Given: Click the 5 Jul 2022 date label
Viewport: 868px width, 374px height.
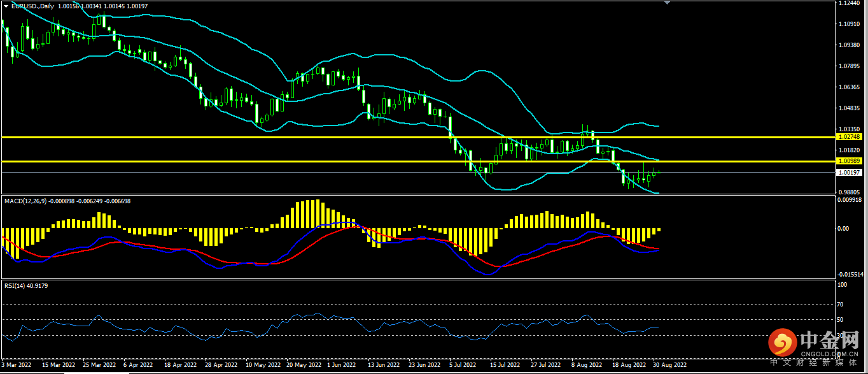Looking at the screenshot, I should [x=464, y=365].
